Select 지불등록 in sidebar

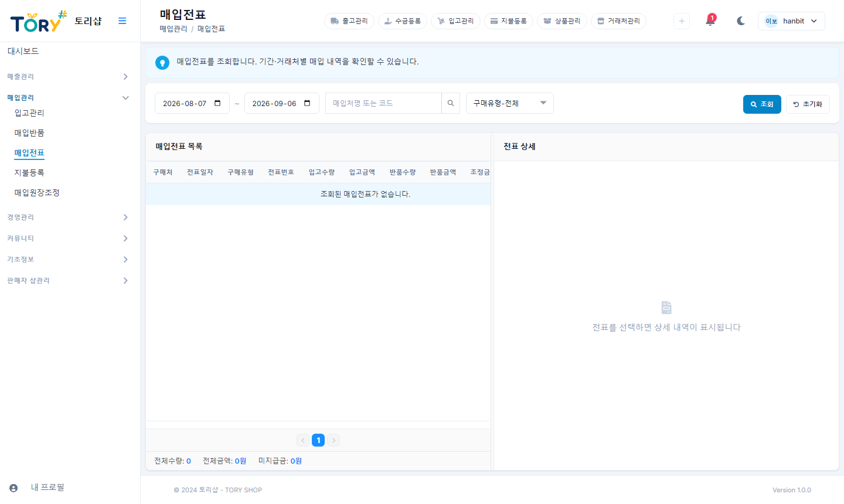point(29,173)
